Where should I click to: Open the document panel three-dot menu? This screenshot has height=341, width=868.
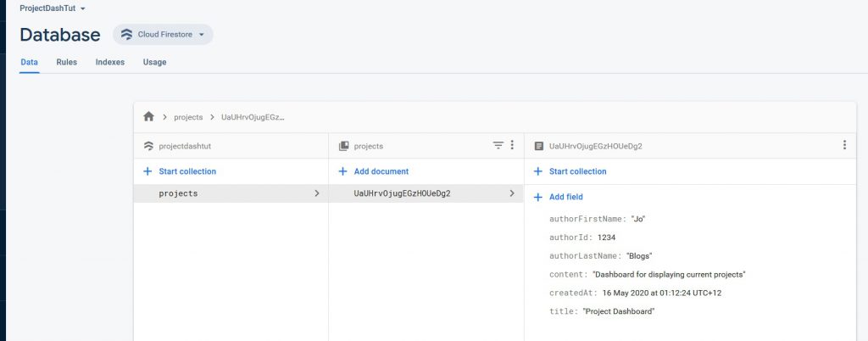[x=844, y=145]
